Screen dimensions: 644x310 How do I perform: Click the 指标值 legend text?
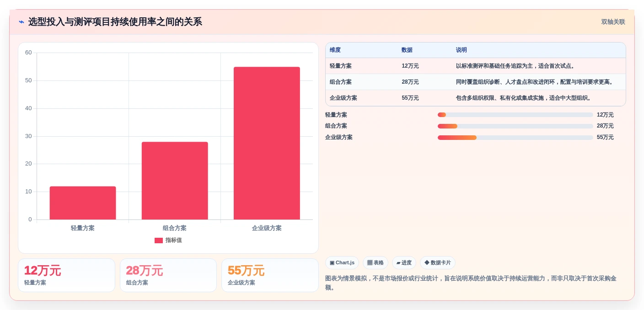(174, 241)
